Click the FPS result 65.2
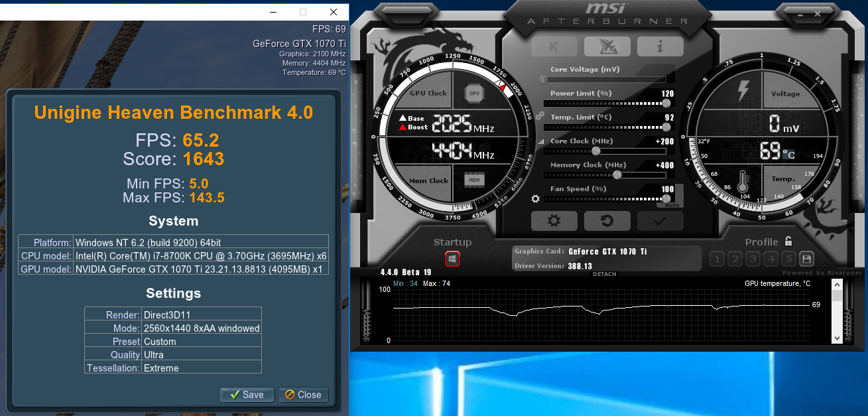 (x=200, y=141)
